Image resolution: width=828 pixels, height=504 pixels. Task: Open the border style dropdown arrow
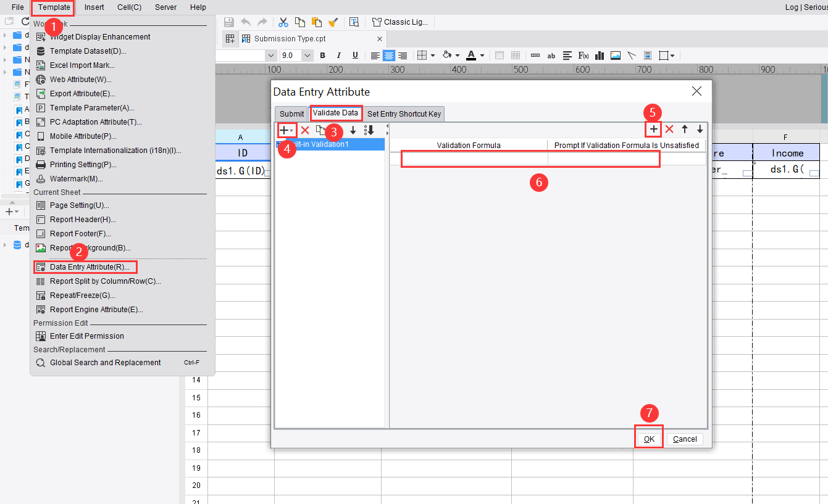[432, 56]
